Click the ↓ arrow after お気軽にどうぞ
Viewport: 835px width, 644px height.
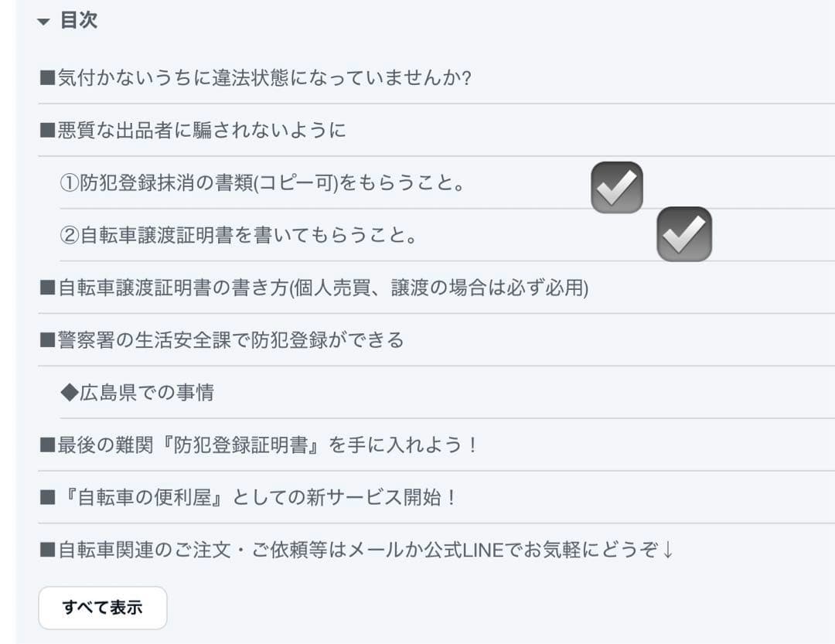pyautogui.click(x=669, y=550)
